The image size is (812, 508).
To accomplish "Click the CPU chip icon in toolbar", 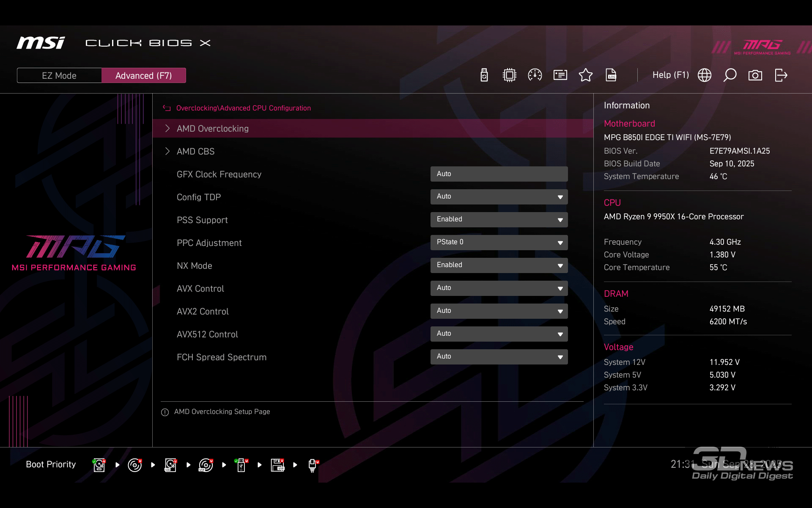I will pos(509,75).
